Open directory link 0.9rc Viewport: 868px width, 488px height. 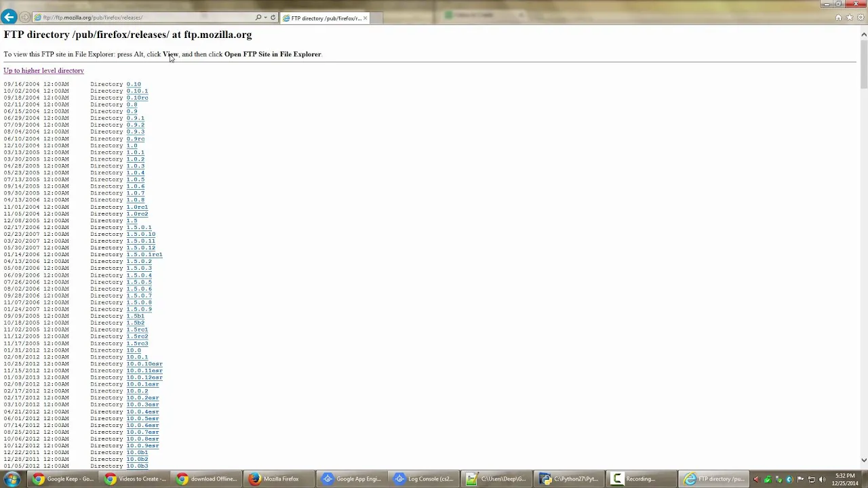(135, 139)
